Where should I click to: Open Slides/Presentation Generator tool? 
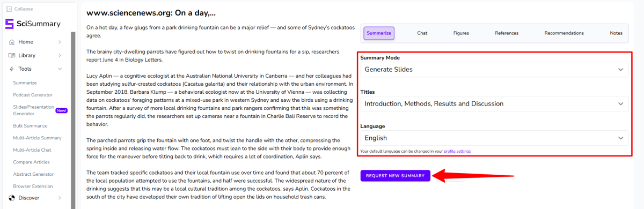(33, 110)
